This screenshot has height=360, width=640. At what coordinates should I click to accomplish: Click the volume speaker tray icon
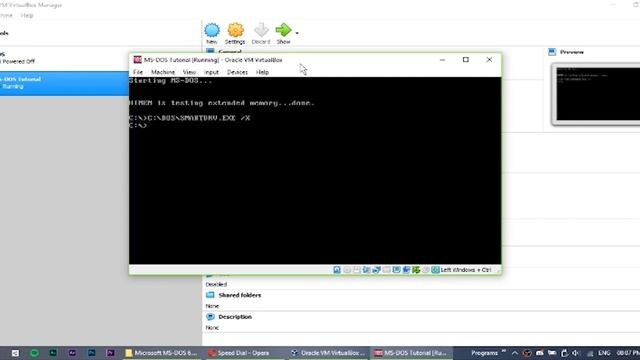pyautogui.click(x=576, y=353)
